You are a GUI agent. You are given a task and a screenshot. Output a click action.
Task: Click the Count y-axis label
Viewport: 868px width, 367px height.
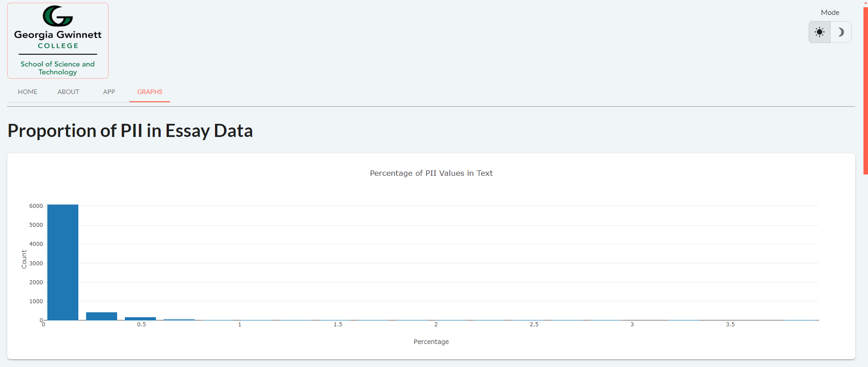[x=24, y=259]
